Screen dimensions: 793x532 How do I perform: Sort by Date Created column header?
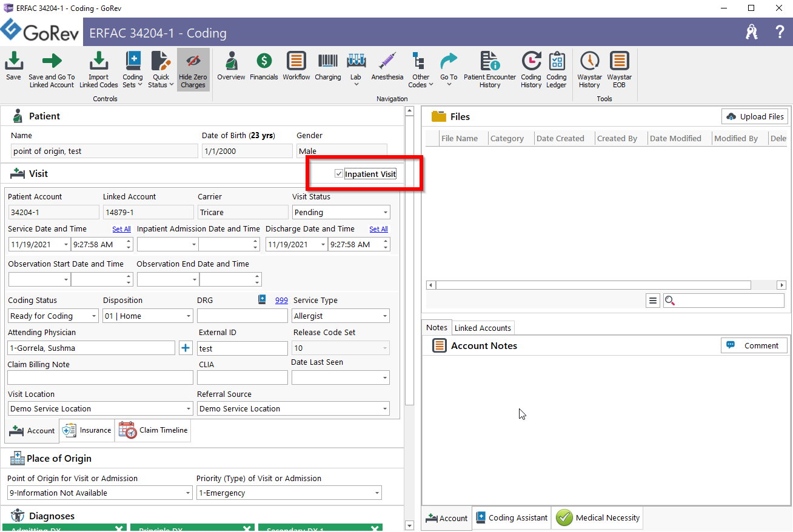560,138
